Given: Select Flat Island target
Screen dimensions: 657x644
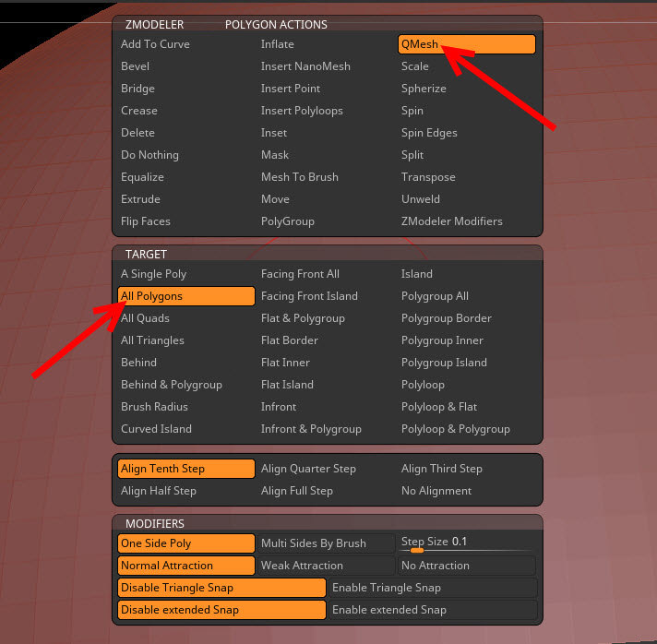Looking at the screenshot, I should (287, 385).
